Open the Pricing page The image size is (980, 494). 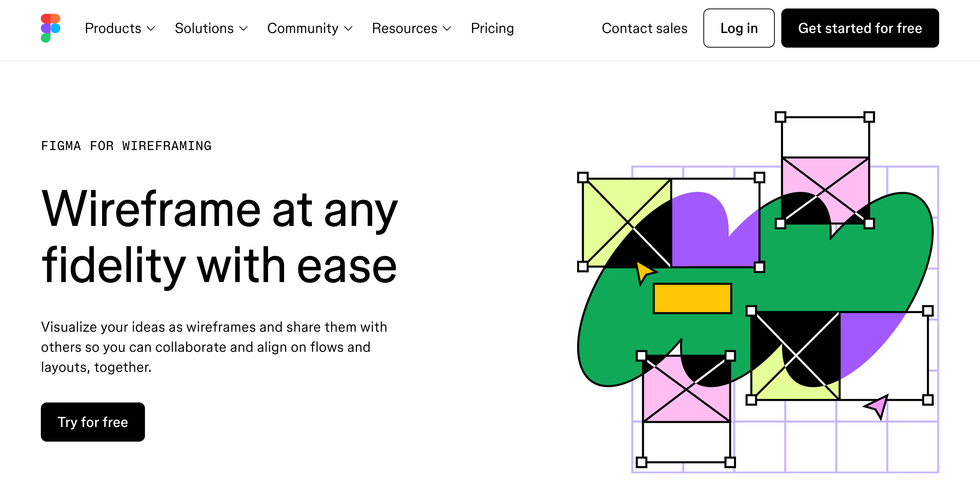[492, 28]
